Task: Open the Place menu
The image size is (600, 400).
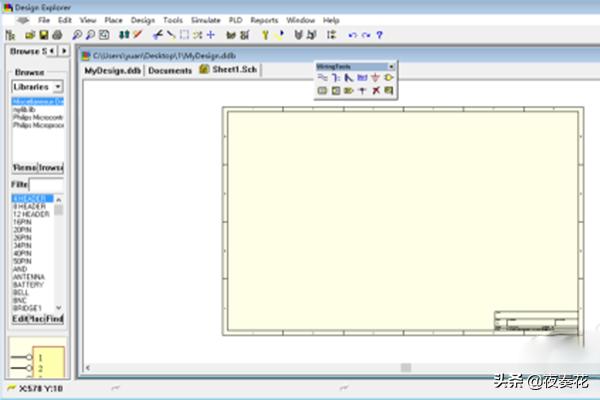Action: [113, 20]
